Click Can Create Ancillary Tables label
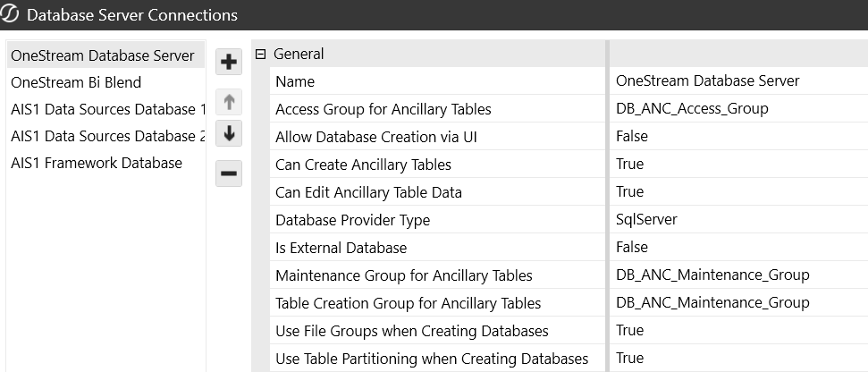The image size is (868, 372). (x=363, y=165)
